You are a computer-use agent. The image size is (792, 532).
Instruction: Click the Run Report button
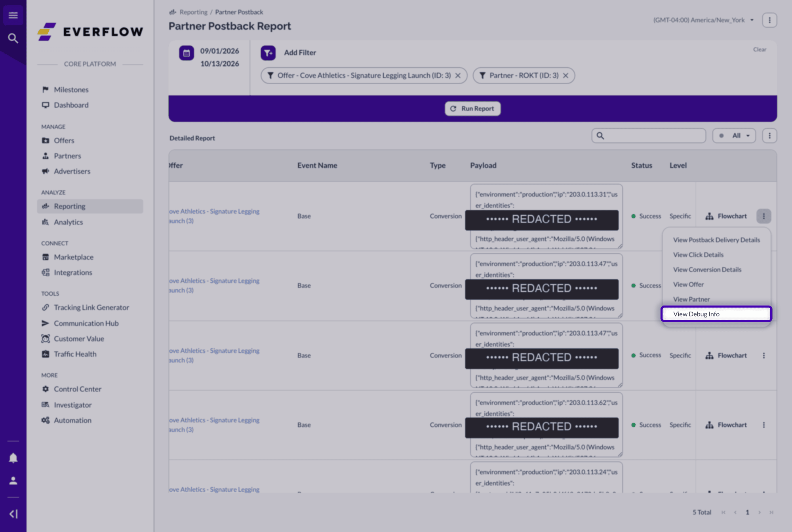(472, 108)
